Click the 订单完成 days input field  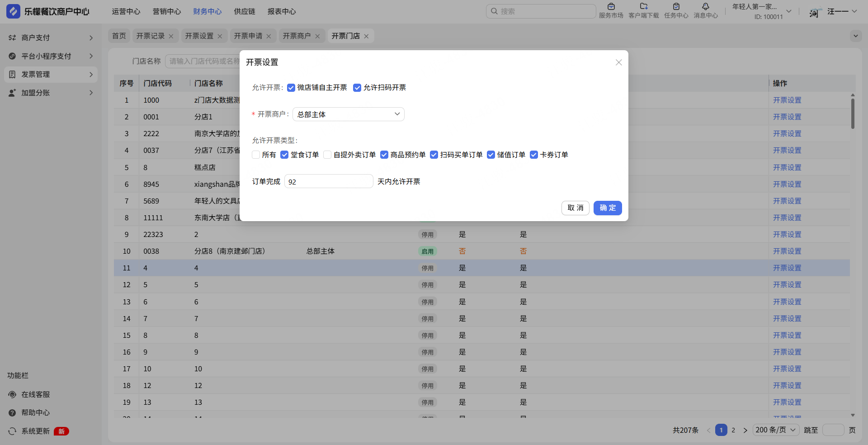tap(329, 181)
